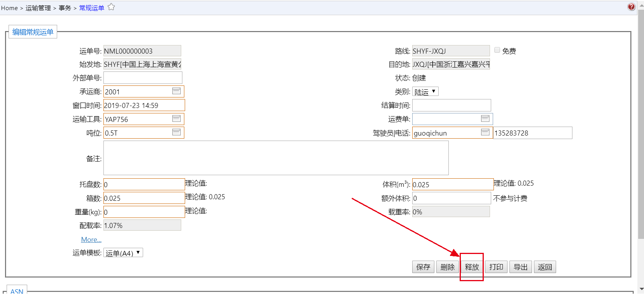The width and height of the screenshot is (644, 294).
Task: Click the 不参与计费 text
Action: pyautogui.click(x=510, y=198)
